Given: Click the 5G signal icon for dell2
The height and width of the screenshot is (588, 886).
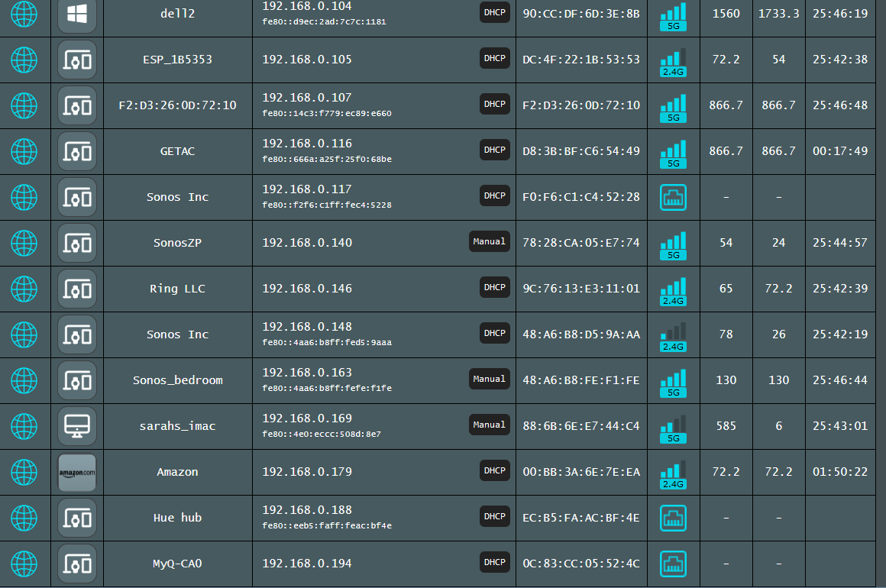Looking at the screenshot, I should [x=674, y=16].
